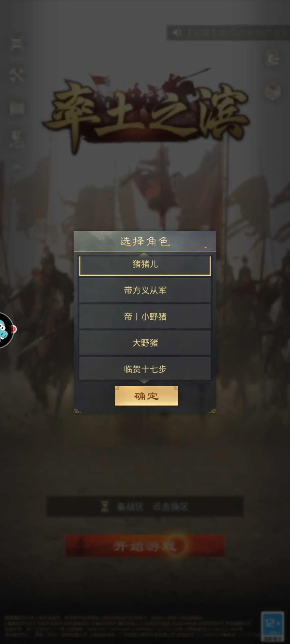Click the speaker announcement icon at top
290x644 pixels.
click(177, 33)
